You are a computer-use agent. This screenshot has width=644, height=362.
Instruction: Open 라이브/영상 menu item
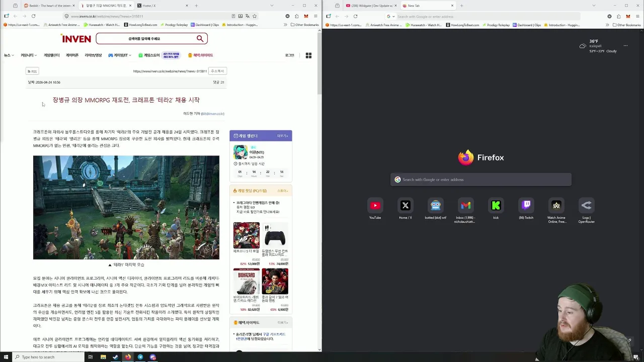(93, 55)
